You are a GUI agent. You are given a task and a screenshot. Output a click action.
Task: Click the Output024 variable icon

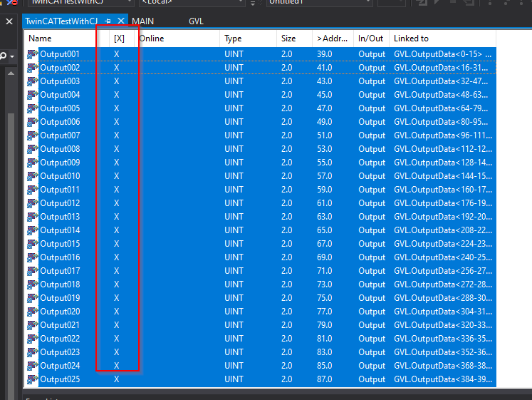point(33,366)
